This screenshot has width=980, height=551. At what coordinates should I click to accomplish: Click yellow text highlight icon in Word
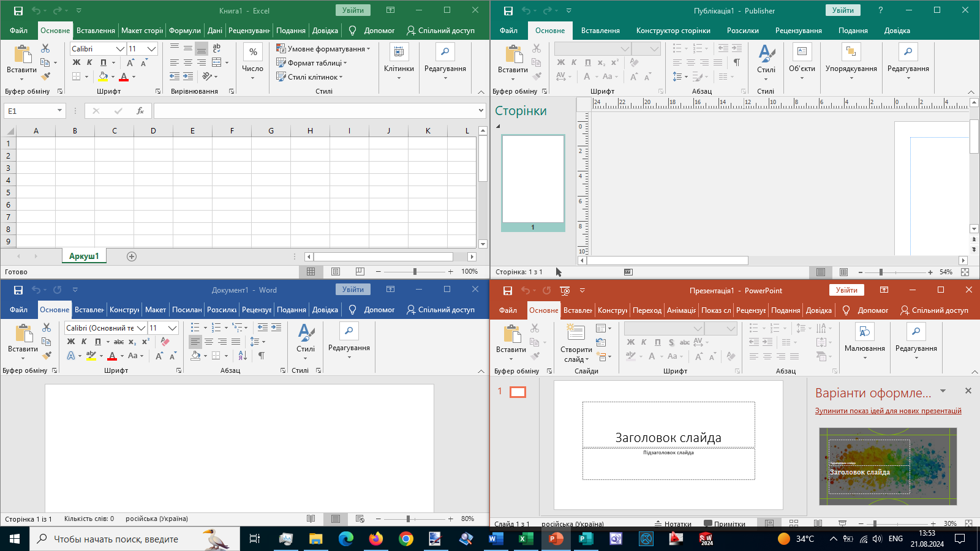[91, 356]
